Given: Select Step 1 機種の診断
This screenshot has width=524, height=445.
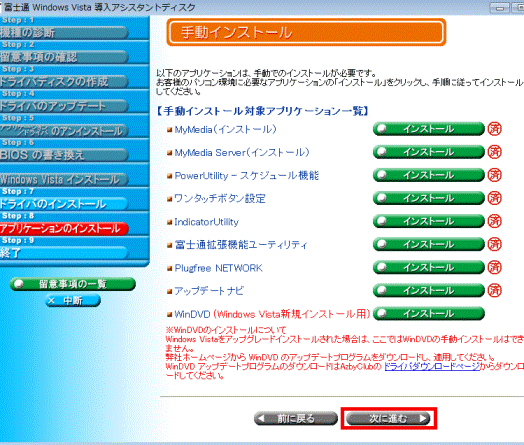Looking at the screenshot, I should (x=64, y=33).
